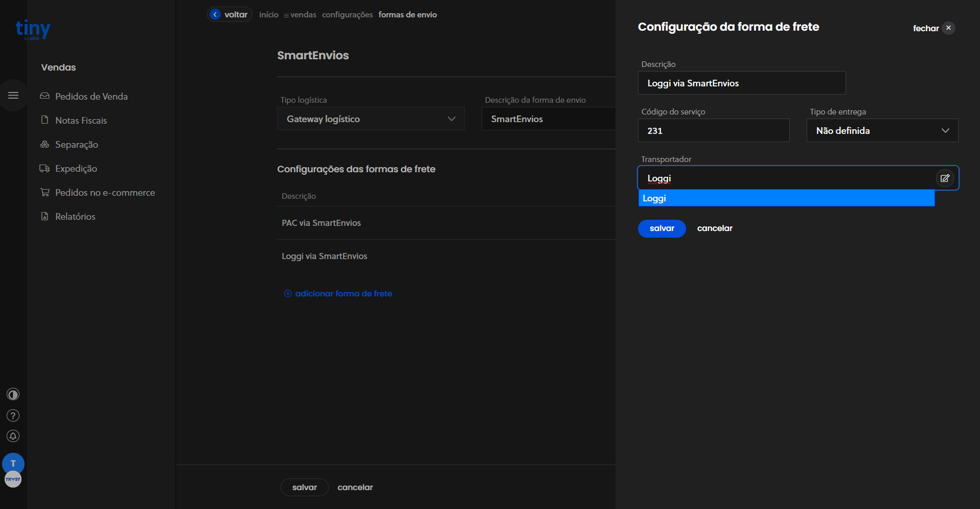Go to Separação section

[77, 144]
